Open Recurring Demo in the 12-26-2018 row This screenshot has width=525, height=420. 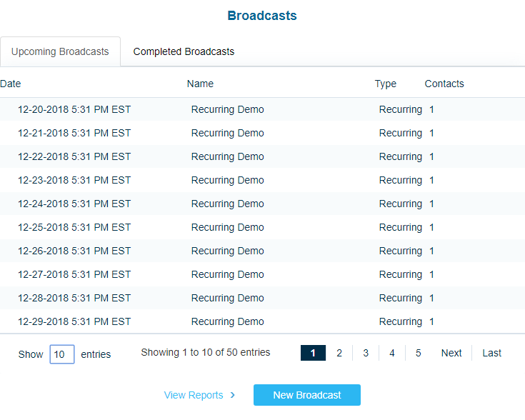pos(228,251)
